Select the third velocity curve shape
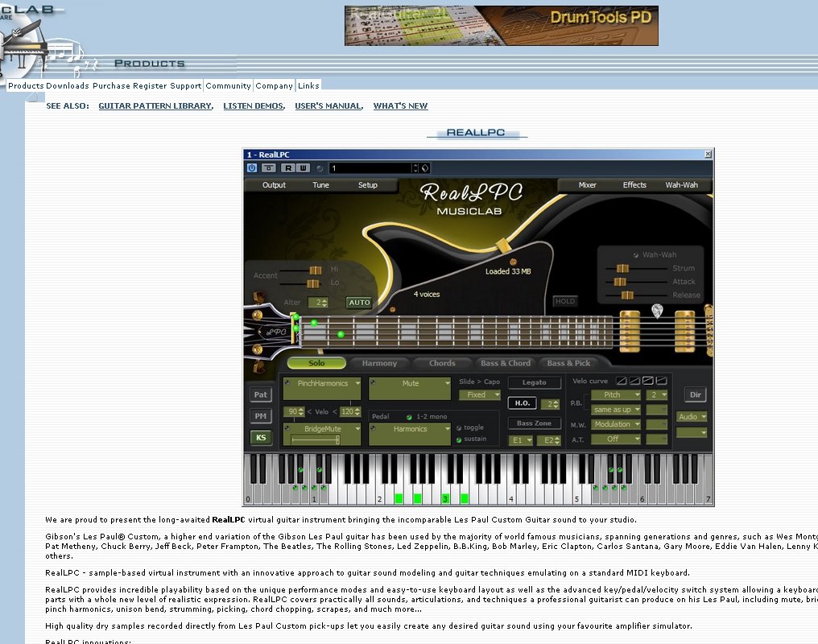818x644 pixels. pyautogui.click(x=648, y=382)
